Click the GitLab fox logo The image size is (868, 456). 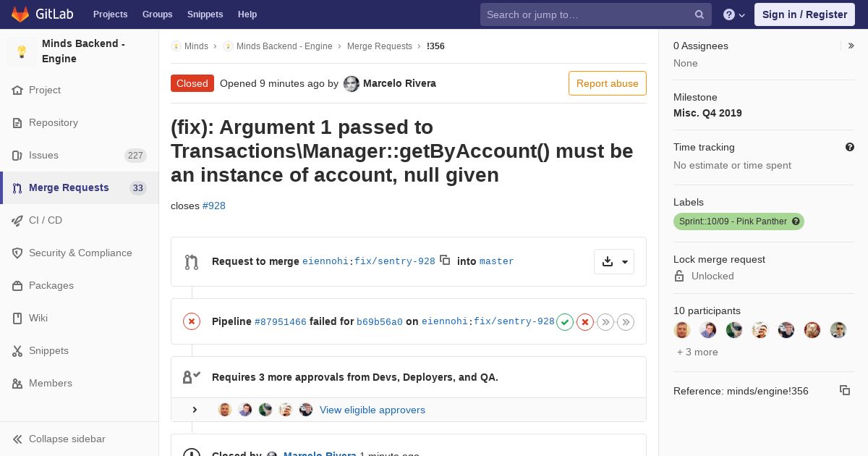(x=20, y=14)
